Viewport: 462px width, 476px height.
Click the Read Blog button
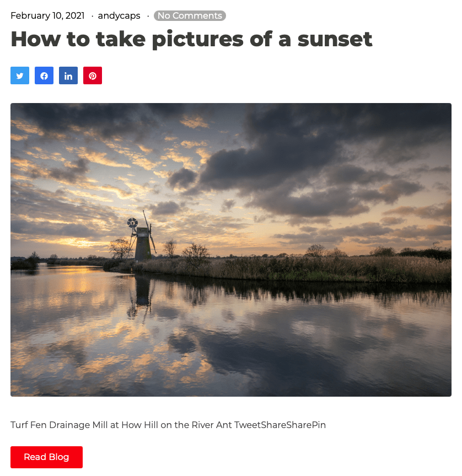click(x=46, y=457)
